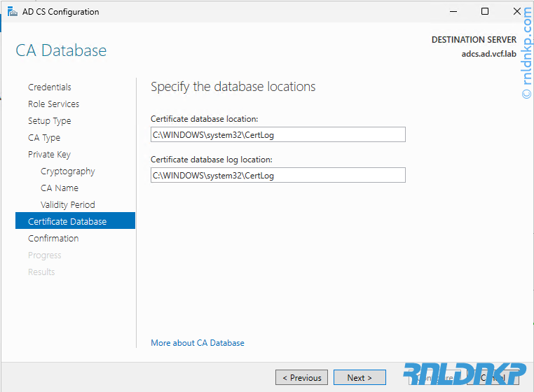Click the Certificate database log location field
This screenshot has width=534, height=392.
[278, 175]
